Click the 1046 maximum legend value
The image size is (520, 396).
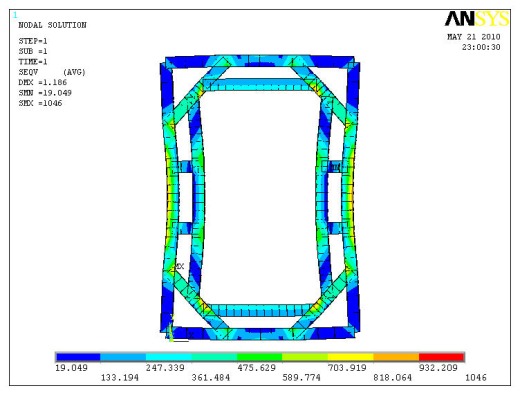(x=476, y=378)
